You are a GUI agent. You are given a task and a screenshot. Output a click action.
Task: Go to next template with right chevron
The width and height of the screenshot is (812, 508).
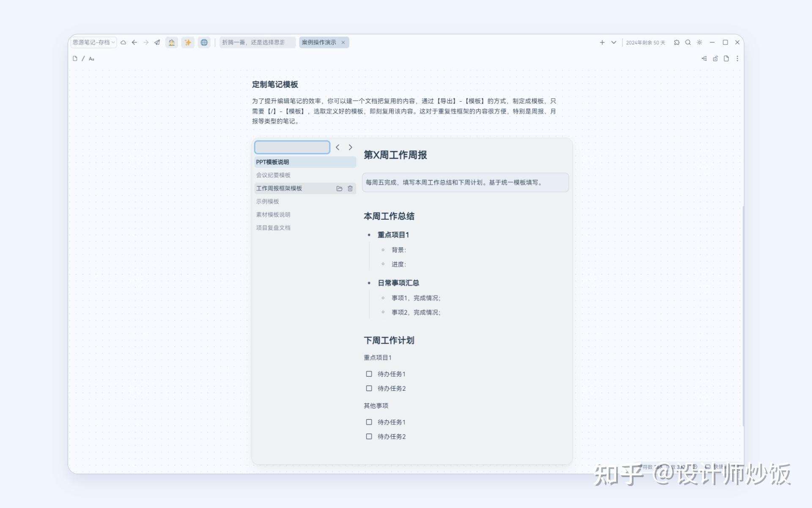coord(350,147)
